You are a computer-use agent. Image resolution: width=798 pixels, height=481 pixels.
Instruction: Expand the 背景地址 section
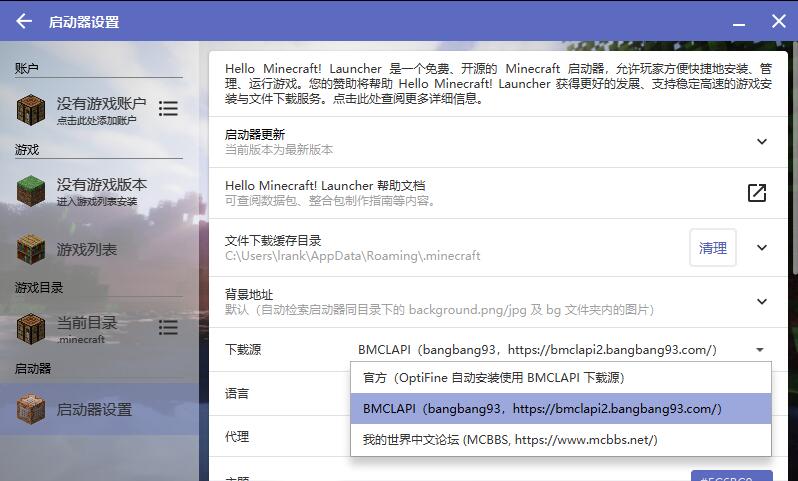(762, 302)
